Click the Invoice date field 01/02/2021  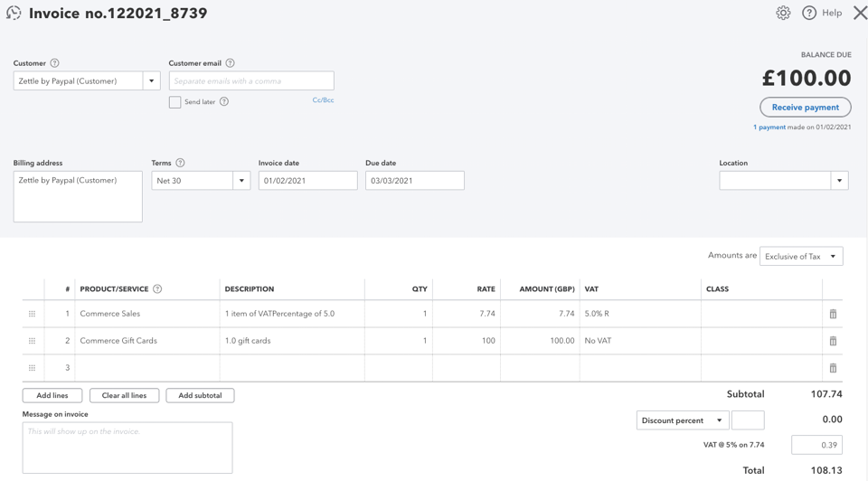point(307,181)
